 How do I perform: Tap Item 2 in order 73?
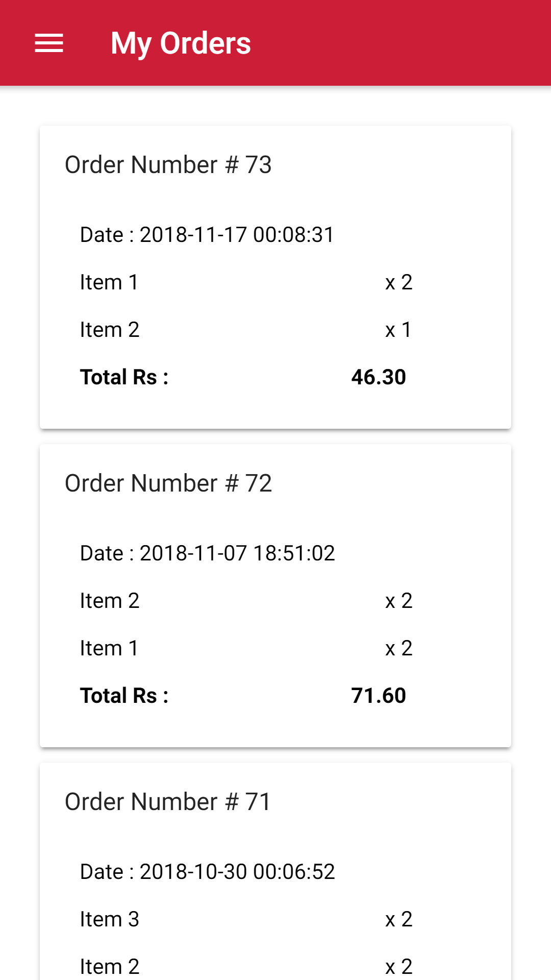110,330
